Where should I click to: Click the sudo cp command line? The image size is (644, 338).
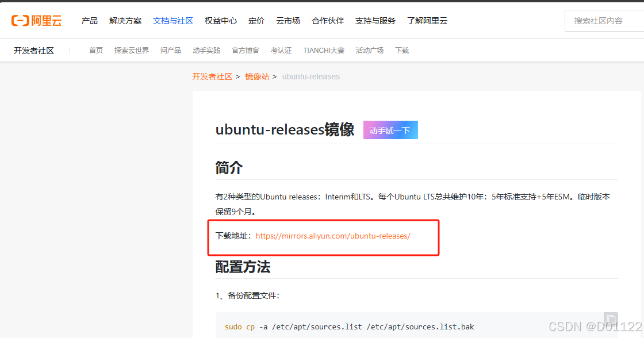tap(349, 327)
